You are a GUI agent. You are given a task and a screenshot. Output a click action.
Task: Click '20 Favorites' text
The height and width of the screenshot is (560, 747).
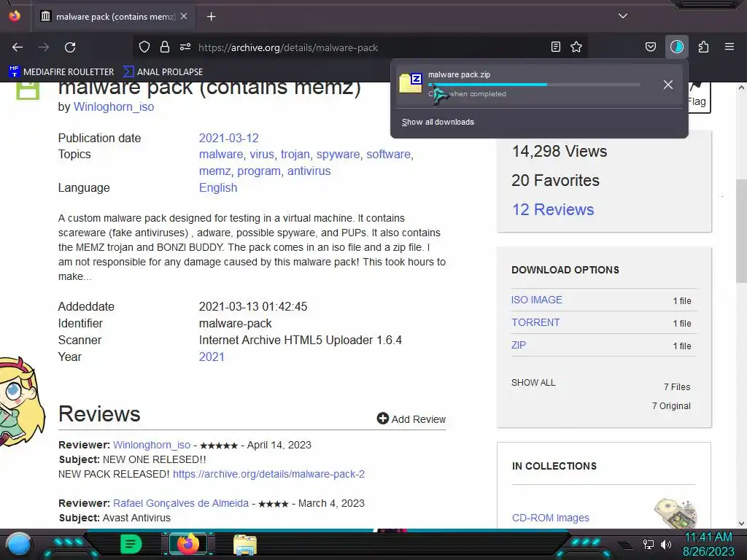[x=555, y=181]
